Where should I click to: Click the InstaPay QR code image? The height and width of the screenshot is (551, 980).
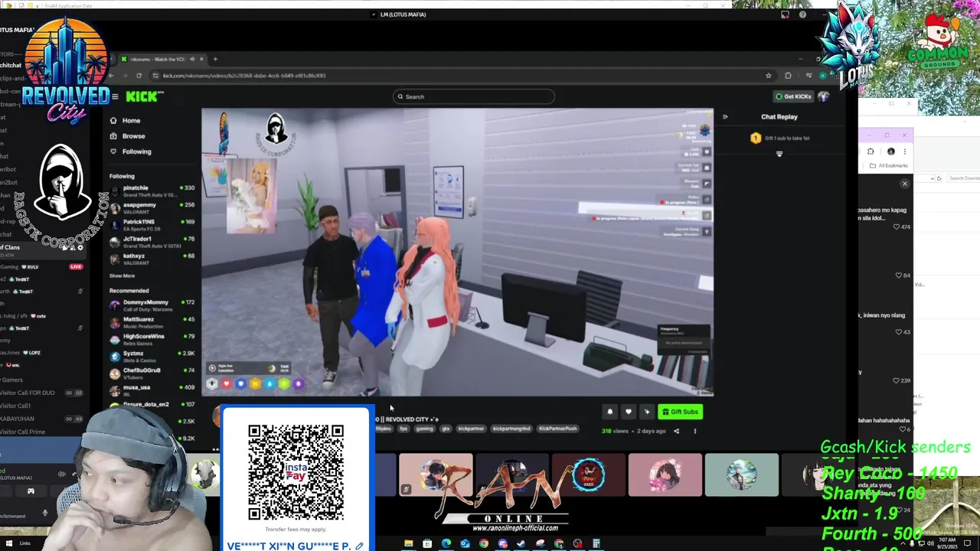tap(296, 472)
